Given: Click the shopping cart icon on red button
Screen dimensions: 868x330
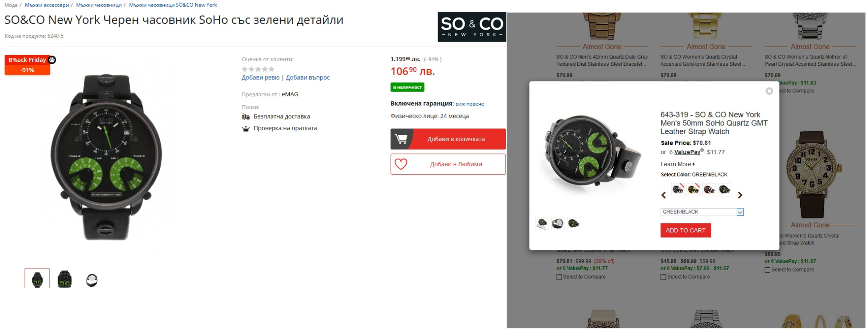Looking at the screenshot, I should click(x=401, y=139).
